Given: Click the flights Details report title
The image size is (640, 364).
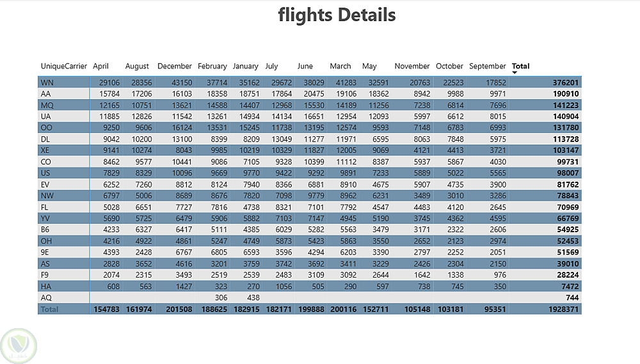Looking at the screenshot, I should [x=337, y=15].
